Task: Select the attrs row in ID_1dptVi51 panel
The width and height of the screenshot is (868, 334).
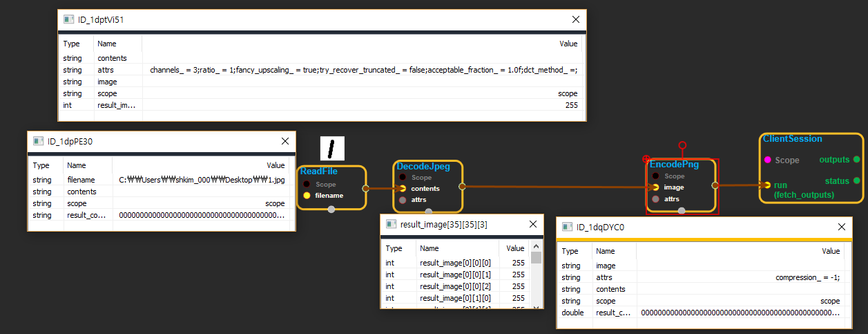Action: pyautogui.click(x=322, y=70)
